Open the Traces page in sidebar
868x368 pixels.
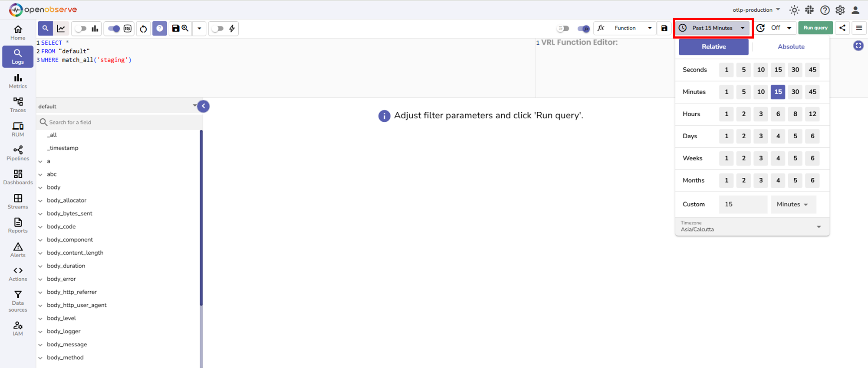tap(18, 105)
